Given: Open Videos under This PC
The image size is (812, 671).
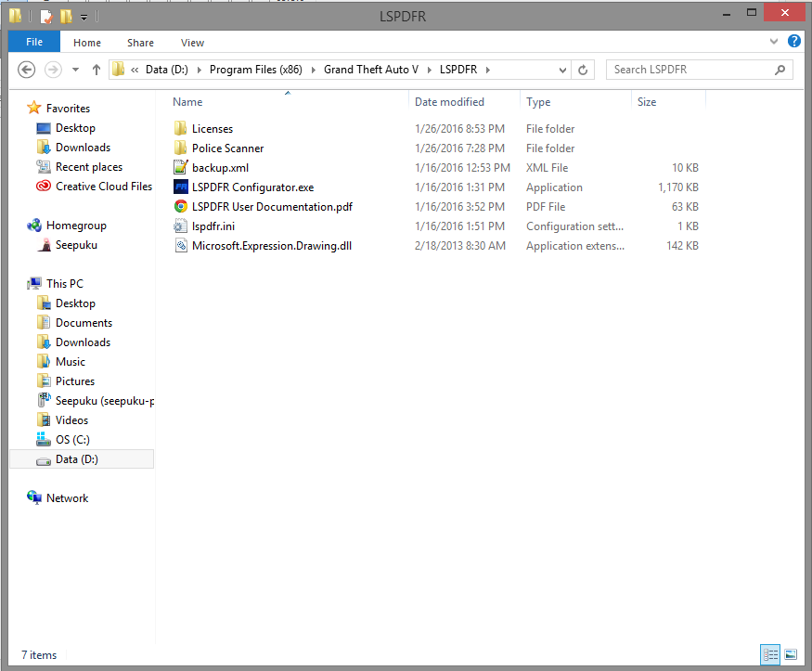Looking at the screenshot, I should [x=71, y=419].
